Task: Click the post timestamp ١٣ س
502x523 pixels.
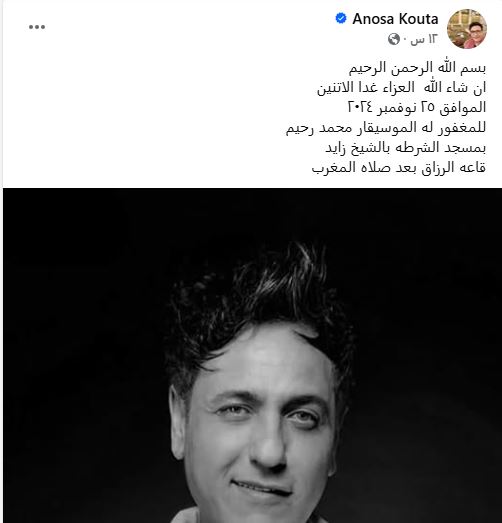Action: pos(424,39)
